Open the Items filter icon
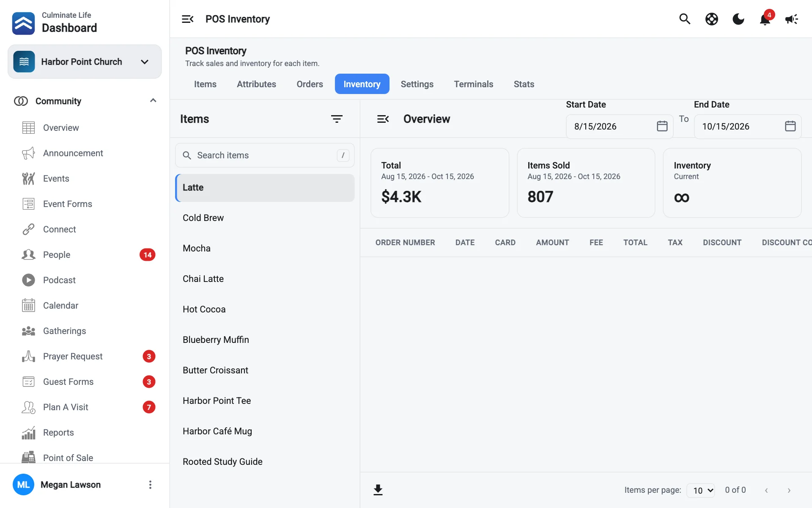 click(x=337, y=119)
